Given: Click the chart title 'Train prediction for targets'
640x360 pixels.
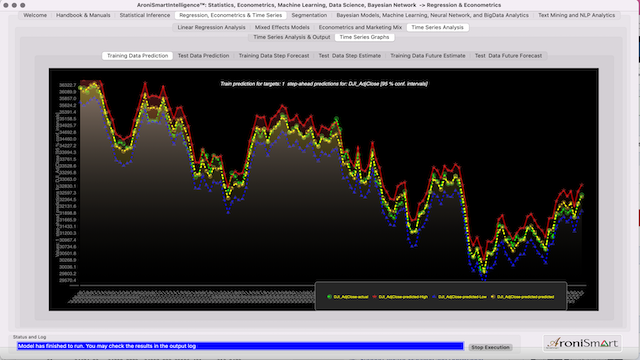Looking at the screenshot, I should pos(324,84).
